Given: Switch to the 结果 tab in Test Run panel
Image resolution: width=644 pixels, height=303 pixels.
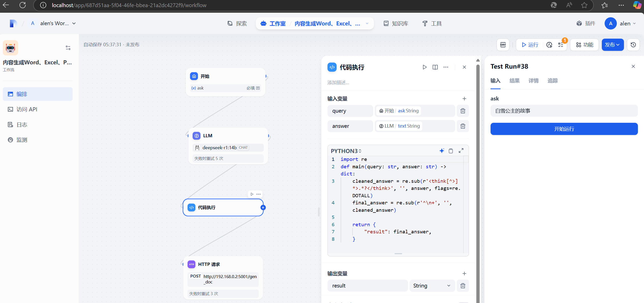Looking at the screenshot, I should click(x=514, y=81).
